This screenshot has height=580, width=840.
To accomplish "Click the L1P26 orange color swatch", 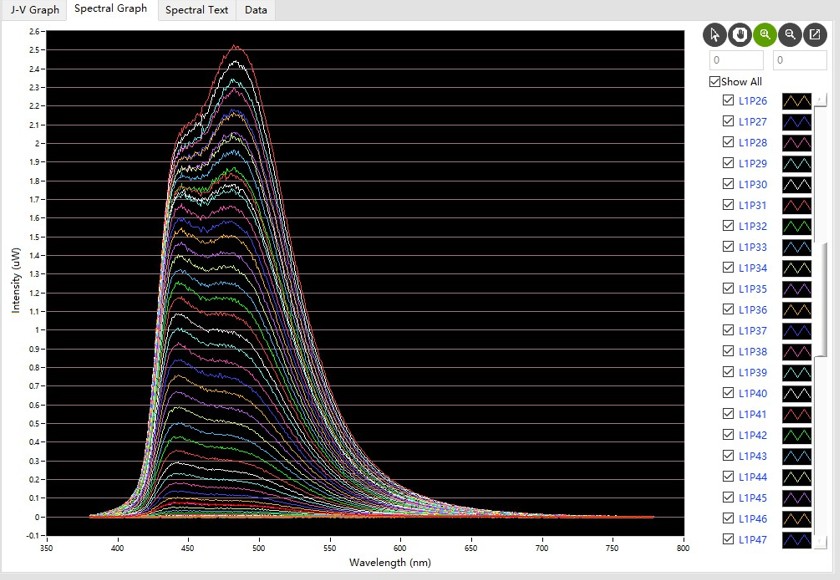I will coord(797,101).
